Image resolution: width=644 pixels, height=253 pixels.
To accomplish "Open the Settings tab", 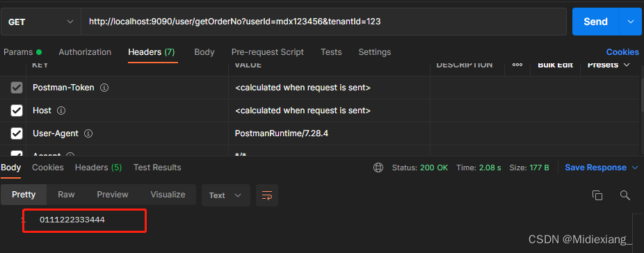I will tap(375, 52).
